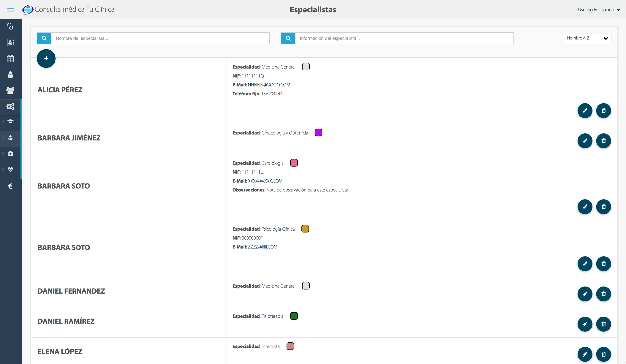Open the Nombre A-Z sort dropdown
This screenshot has width=626, height=364.
(x=587, y=38)
